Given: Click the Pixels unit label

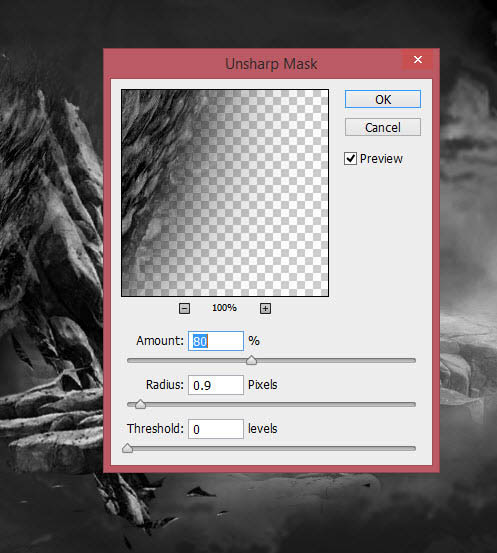Looking at the screenshot, I should click(x=262, y=384).
